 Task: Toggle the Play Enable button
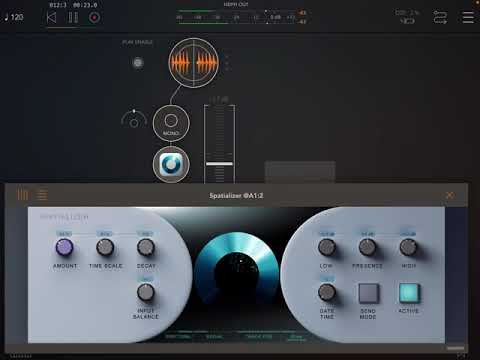(x=138, y=63)
